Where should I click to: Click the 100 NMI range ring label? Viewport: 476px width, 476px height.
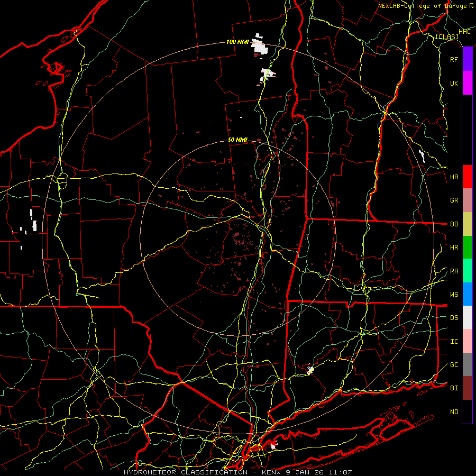237,42
